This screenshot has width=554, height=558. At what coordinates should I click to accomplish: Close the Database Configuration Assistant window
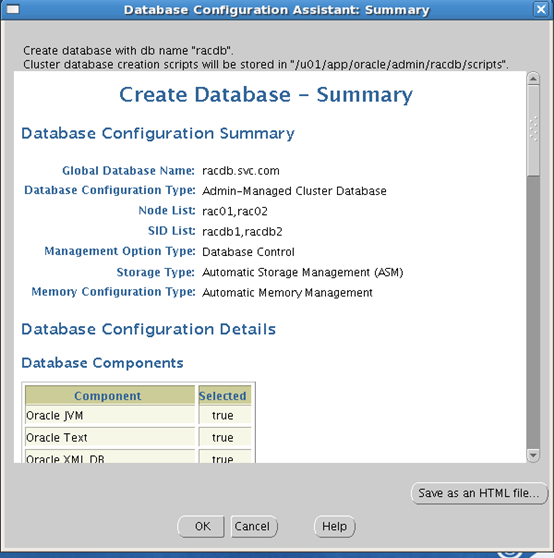coord(541,9)
